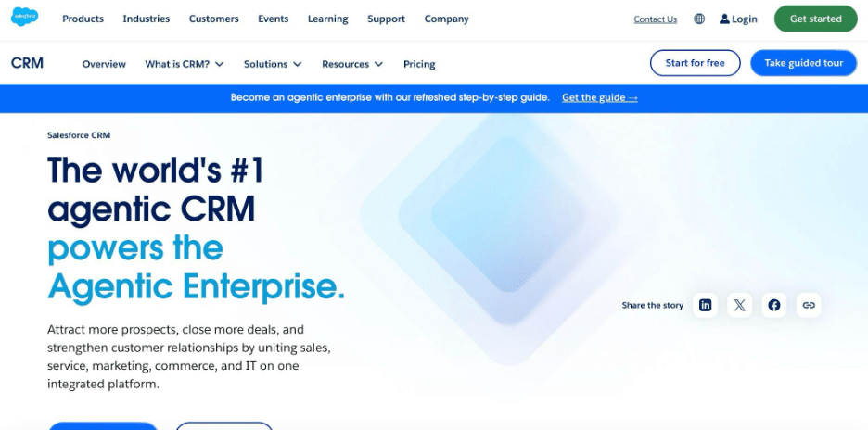Click the 'Share the story' label
The width and height of the screenshot is (868, 430).
(652, 306)
